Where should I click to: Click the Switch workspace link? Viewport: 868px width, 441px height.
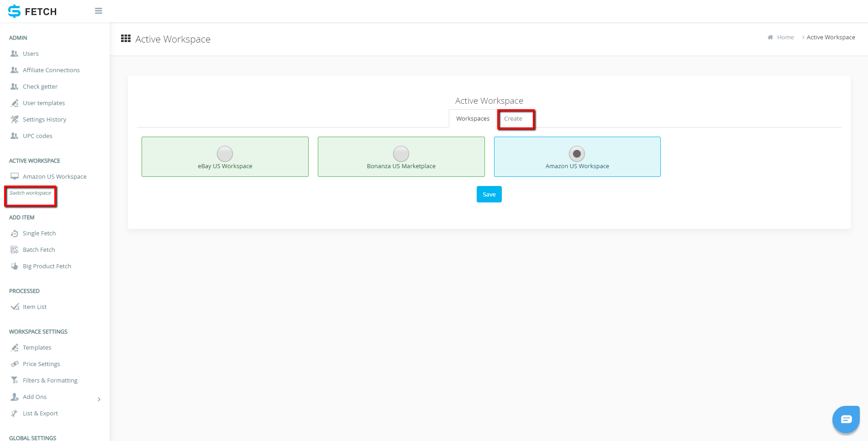pyautogui.click(x=30, y=193)
